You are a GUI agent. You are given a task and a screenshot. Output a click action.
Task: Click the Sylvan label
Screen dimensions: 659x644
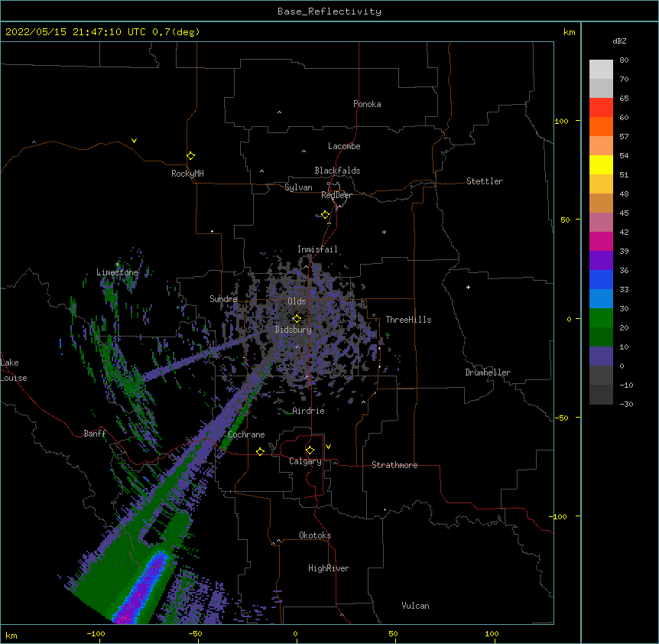298,187
